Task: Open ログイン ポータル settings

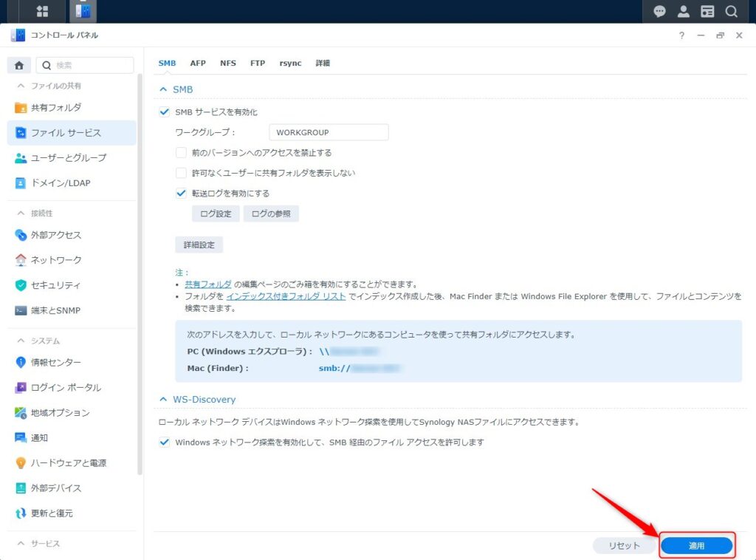Action: click(x=72, y=387)
